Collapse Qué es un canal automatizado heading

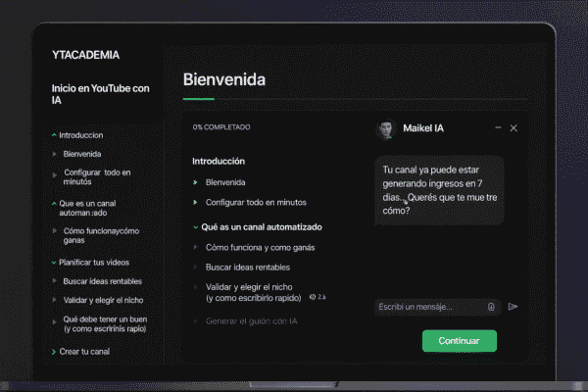[x=258, y=227]
